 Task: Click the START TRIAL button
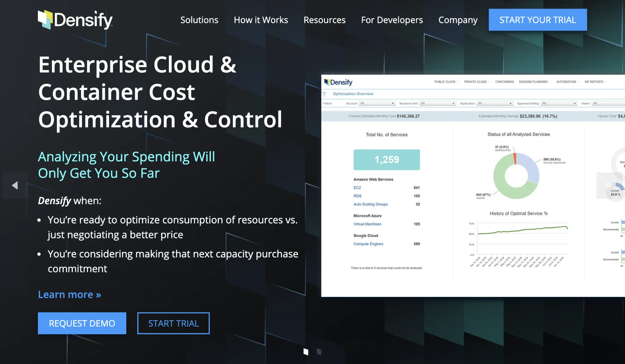[174, 323]
